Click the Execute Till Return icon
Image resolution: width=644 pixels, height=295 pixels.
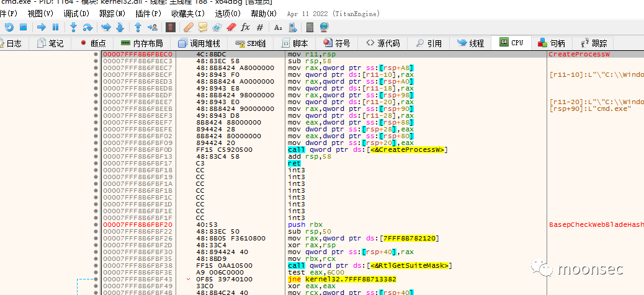tap(138, 27)
